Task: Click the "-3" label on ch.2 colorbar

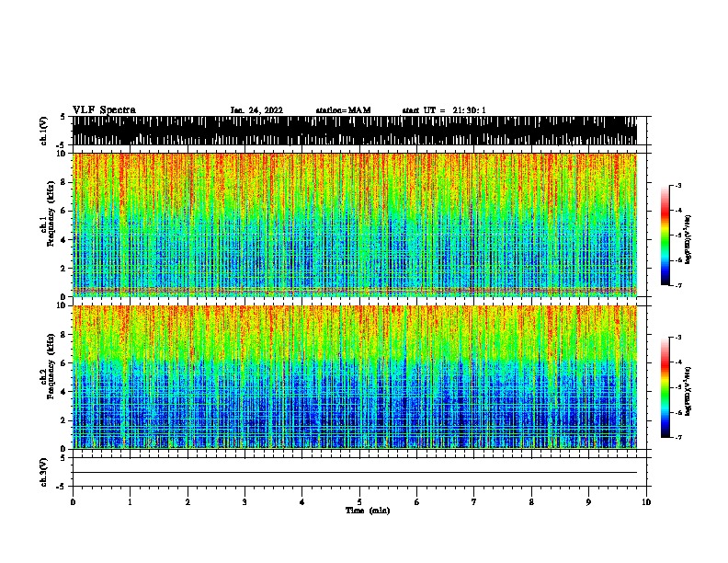Action: [677, 338]
